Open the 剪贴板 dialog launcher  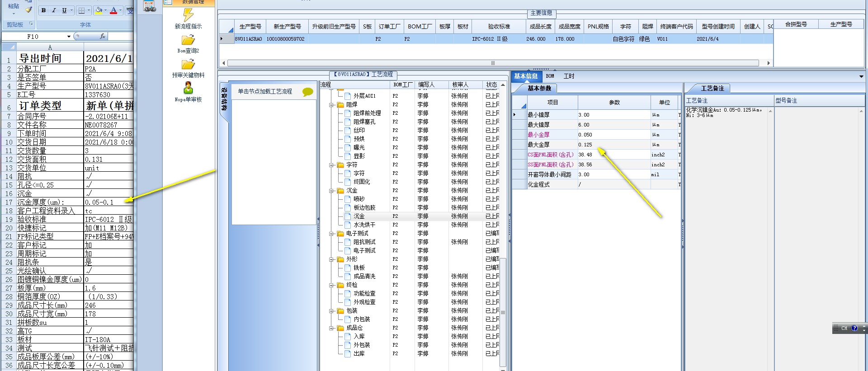click(x=31, y=24)
